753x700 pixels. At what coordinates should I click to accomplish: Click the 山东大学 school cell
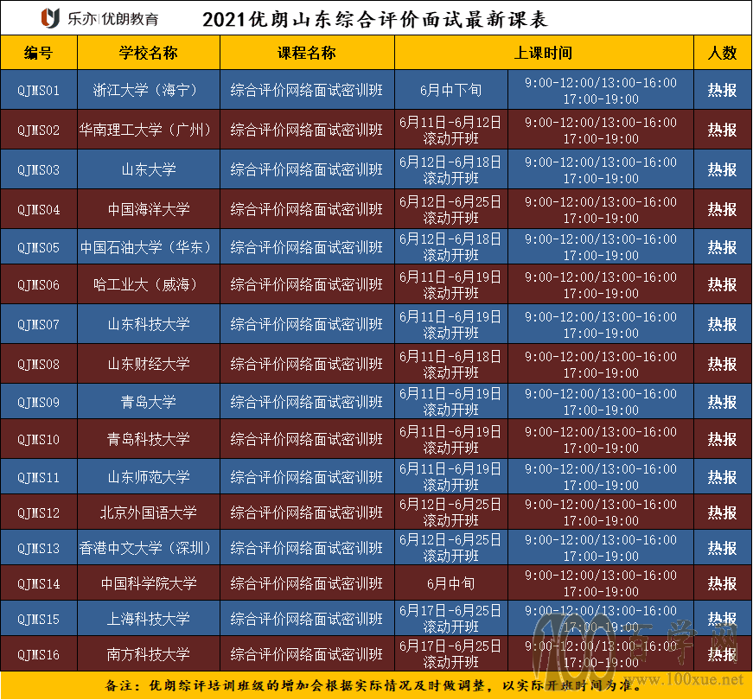pyautogui.click(x=149, y=169)
